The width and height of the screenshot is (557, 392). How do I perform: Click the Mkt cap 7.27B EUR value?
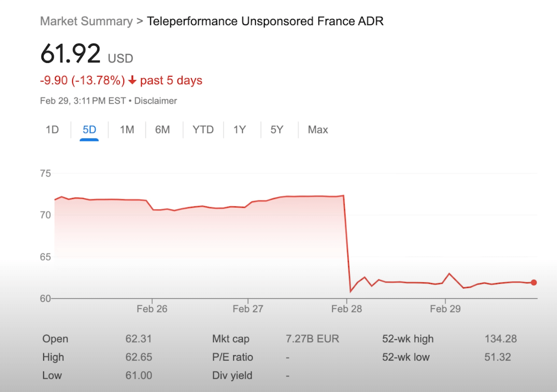312,339
